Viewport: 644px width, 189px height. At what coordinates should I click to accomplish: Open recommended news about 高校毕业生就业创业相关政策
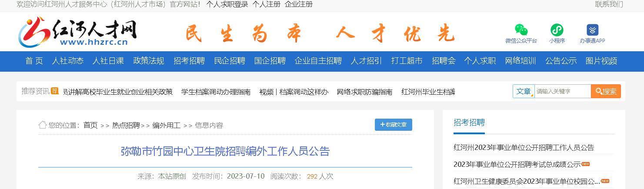tap(118, 92)
